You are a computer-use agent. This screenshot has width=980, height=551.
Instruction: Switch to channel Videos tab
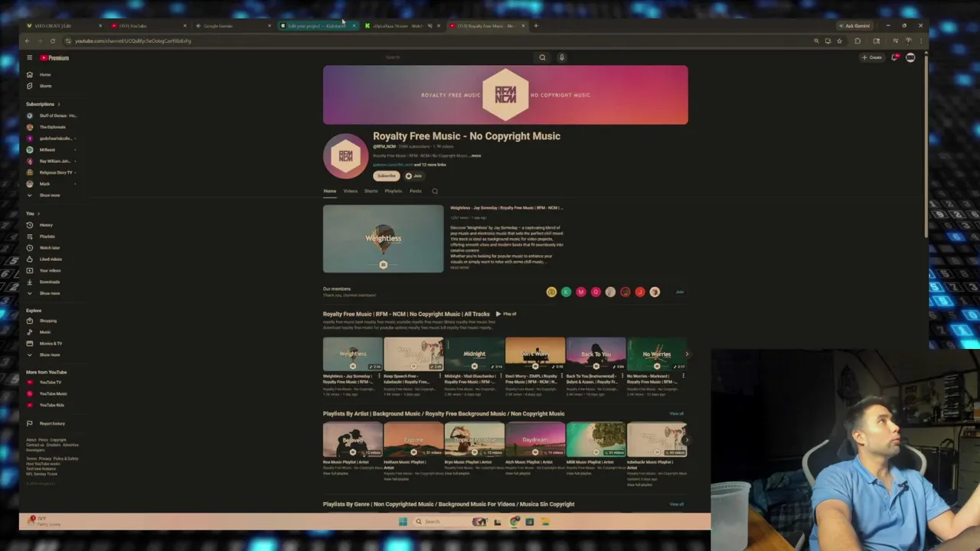(350, 191)
